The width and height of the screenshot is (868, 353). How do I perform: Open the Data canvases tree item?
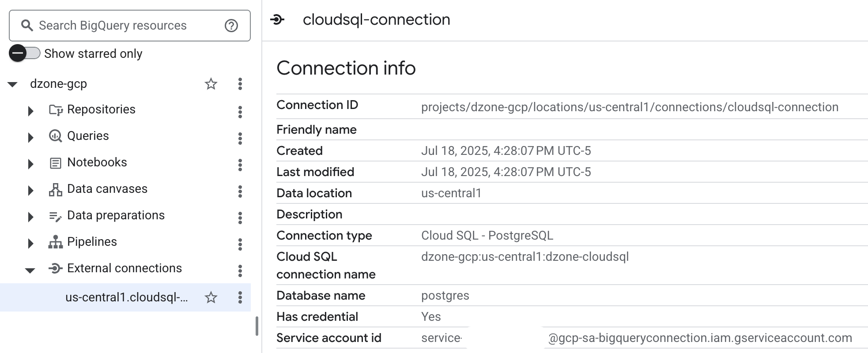[107, 189]
